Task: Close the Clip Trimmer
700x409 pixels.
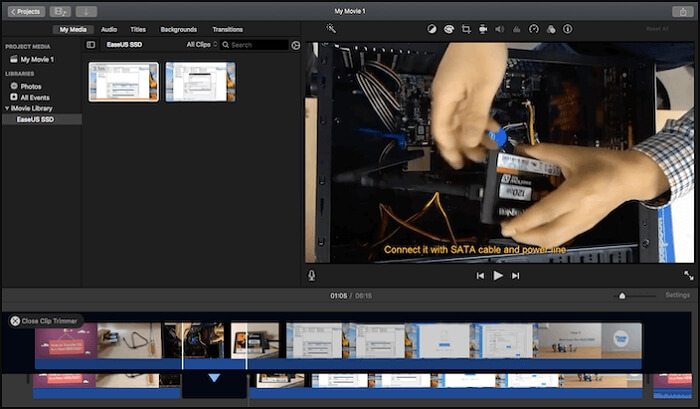Action: [x=15, y=321]
